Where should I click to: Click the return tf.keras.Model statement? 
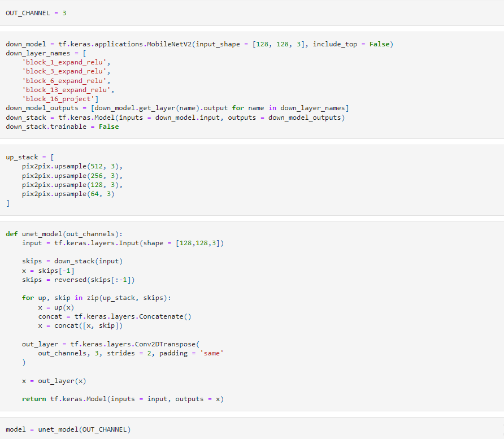pos(123,399)
